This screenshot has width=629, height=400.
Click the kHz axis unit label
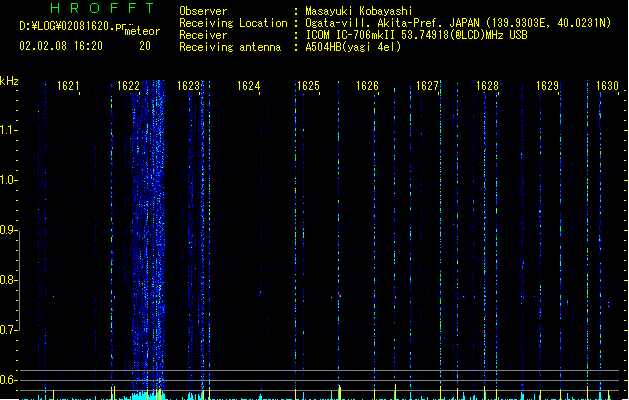pyautogui.click(x=9, y=81)
